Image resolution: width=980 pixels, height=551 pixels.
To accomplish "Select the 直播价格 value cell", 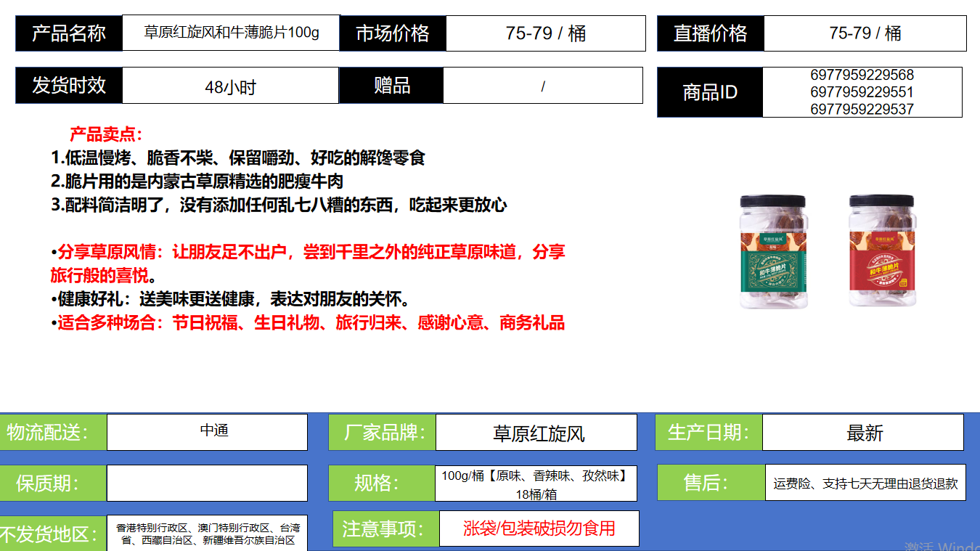I will click(865, 33).
